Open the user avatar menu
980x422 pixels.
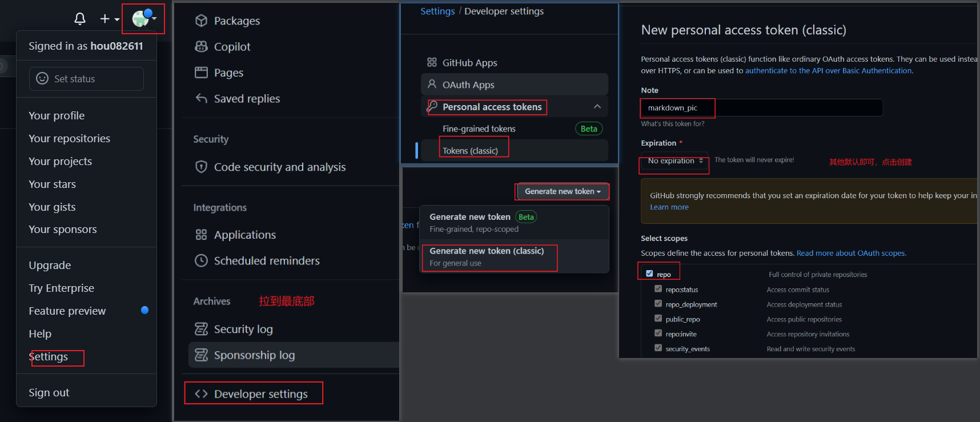(x=143, y=18)
